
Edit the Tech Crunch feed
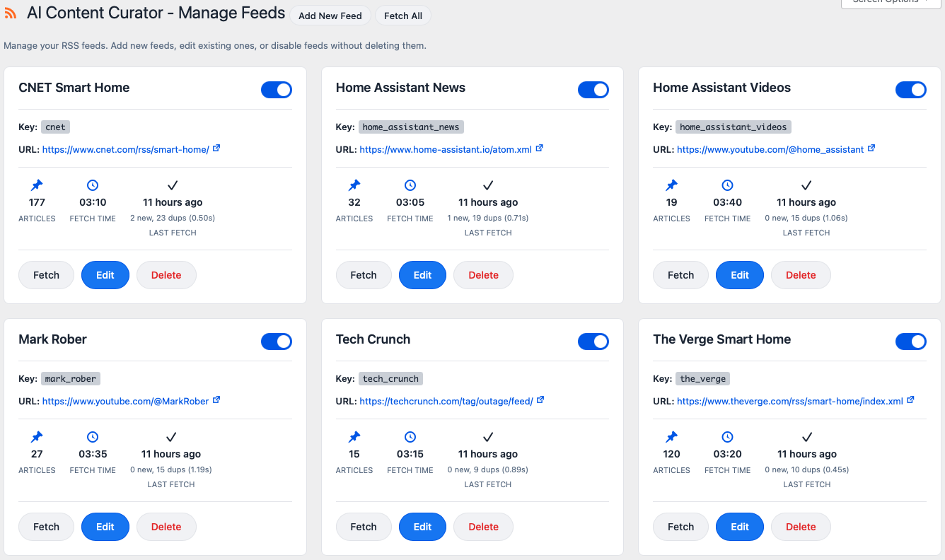[422, 527]
